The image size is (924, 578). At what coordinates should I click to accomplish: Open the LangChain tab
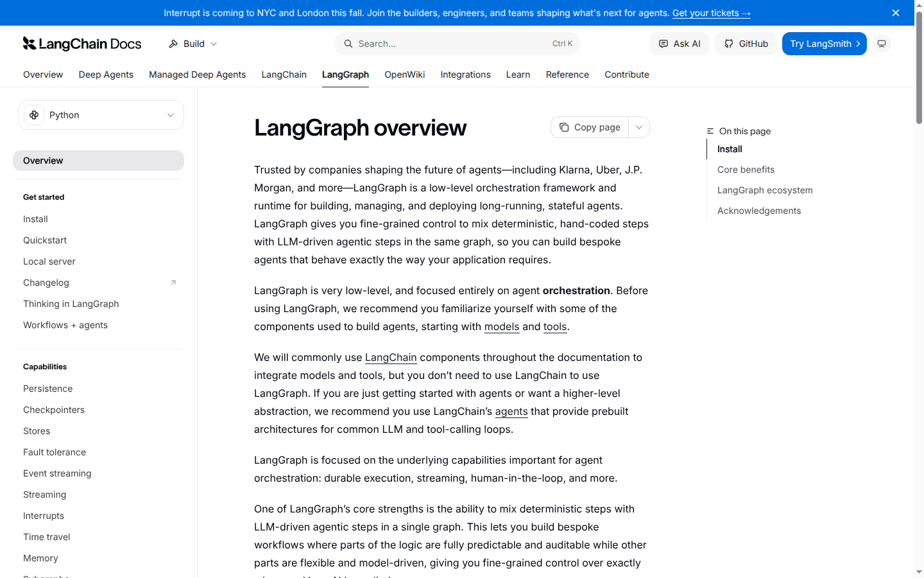click(x=284, y=74)
